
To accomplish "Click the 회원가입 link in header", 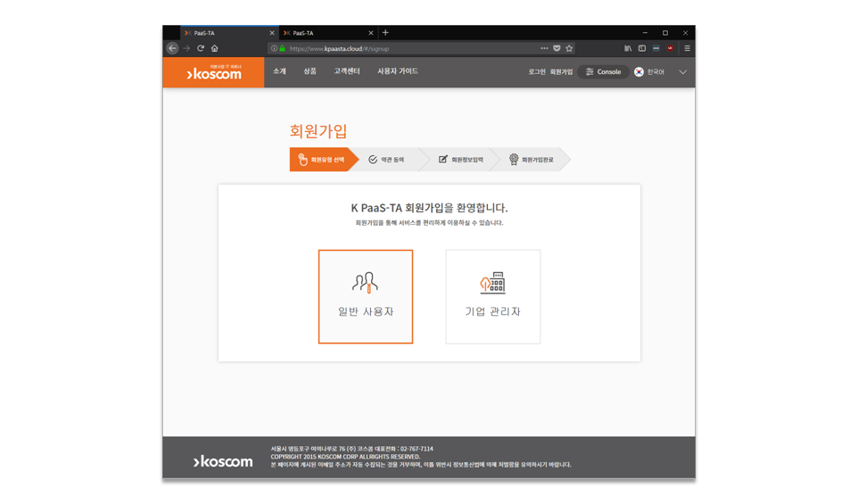I will pyautogui.click(x=561, y=71).
